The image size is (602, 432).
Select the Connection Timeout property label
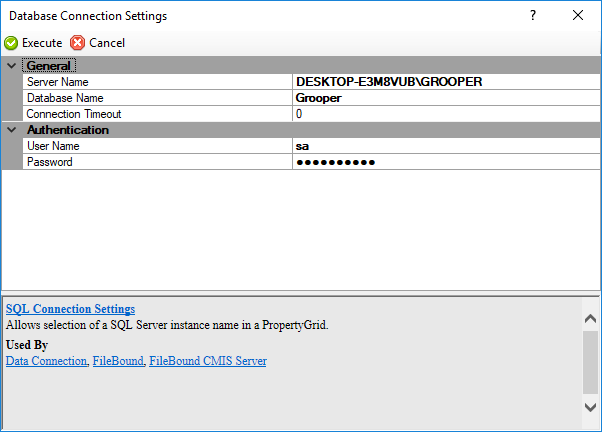click(75, 114)
